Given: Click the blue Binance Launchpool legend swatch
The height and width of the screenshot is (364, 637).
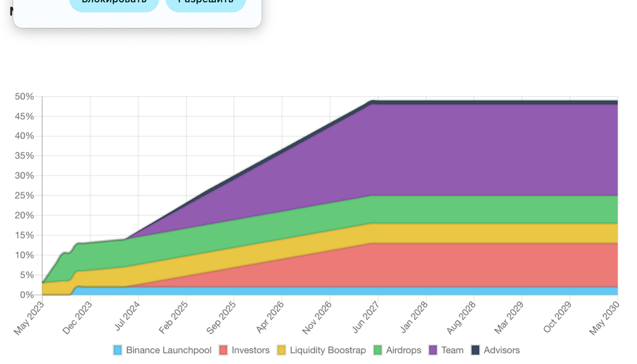Looking at the screenshot, I should [118, 350].
